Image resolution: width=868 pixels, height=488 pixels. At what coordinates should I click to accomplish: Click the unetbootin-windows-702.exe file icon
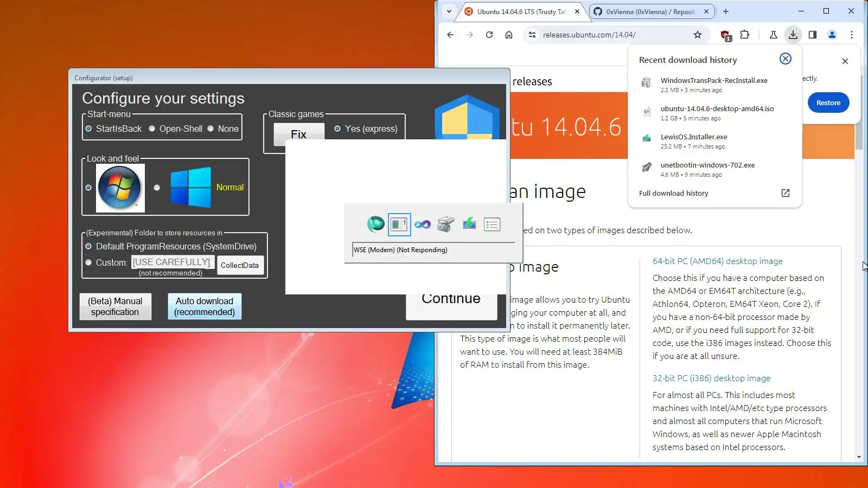[x=646, y=167]
